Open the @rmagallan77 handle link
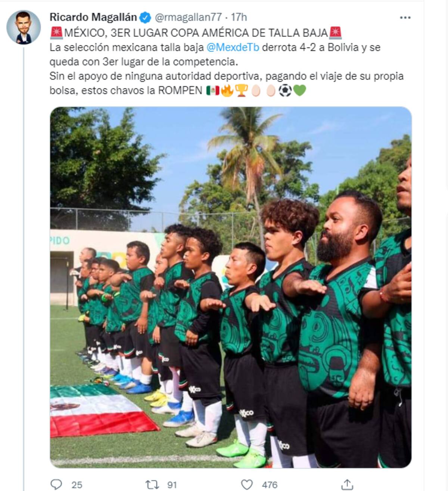The image size is (448, 491). (x=188, y=17)
